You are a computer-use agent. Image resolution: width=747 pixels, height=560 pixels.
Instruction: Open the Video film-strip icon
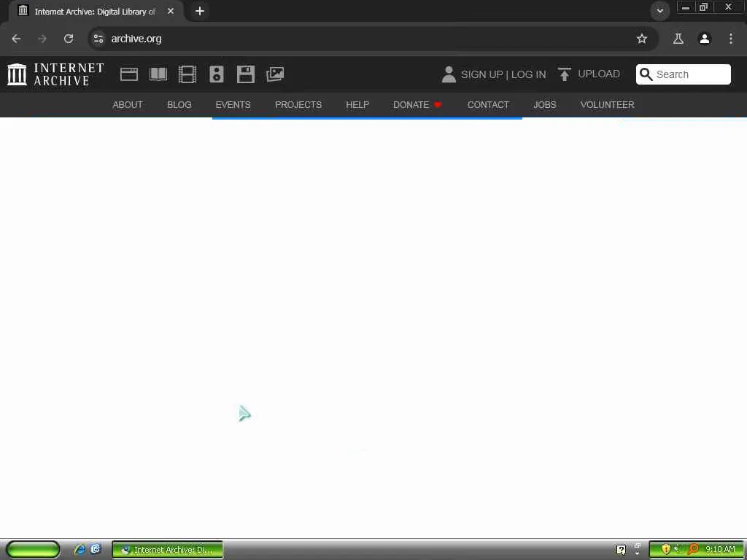click(x=187, y=74)
